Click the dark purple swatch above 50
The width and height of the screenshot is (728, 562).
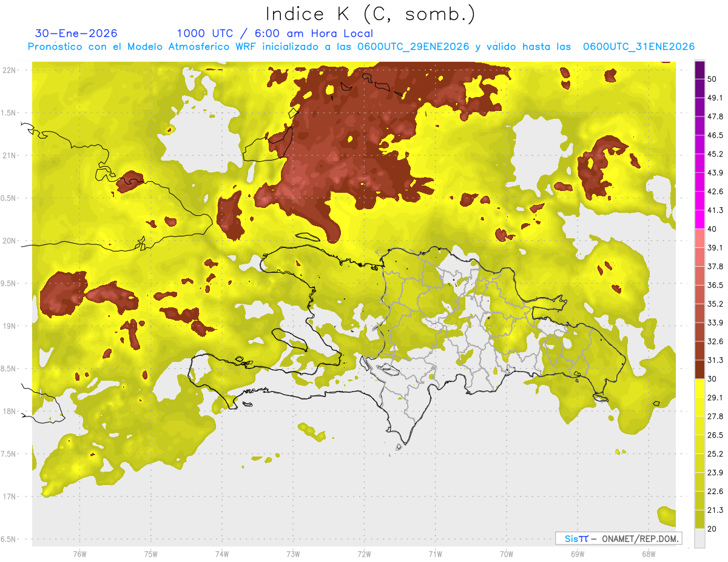point(699,70)
